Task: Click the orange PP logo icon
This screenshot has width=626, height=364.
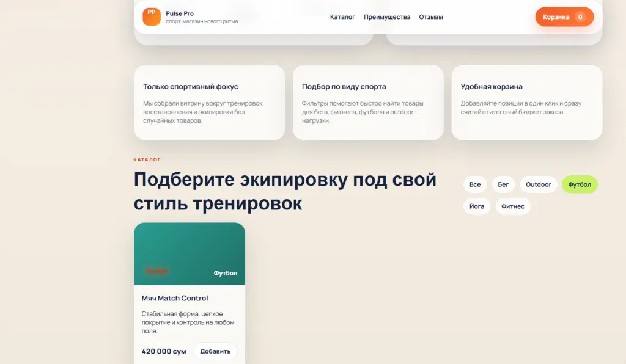Action: 152,16
